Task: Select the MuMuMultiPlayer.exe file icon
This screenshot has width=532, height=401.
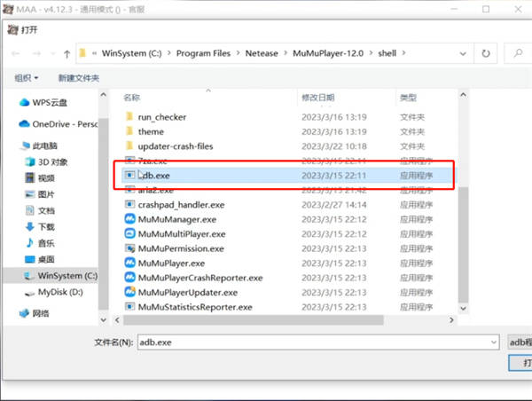Action: (129, 234)
